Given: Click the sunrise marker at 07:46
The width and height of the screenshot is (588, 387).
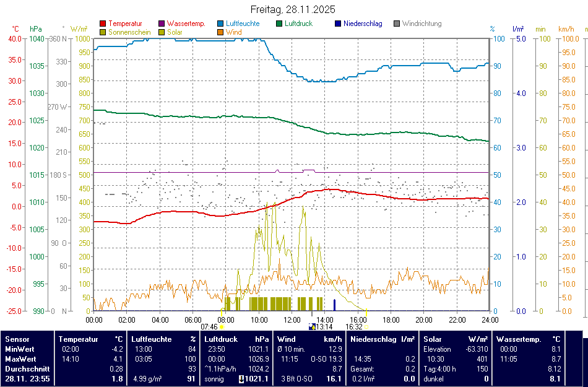Looking at the screenshot, I should tap(222, 326).
